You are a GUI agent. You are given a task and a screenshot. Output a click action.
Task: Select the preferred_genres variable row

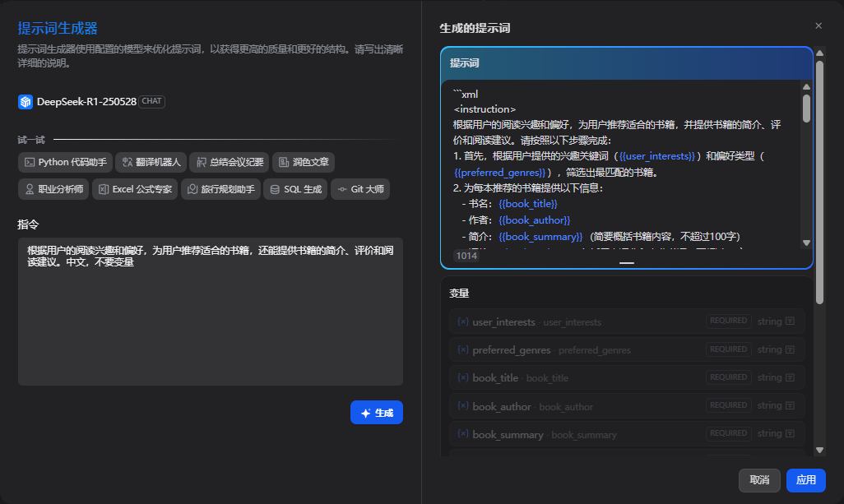(627, 349)
